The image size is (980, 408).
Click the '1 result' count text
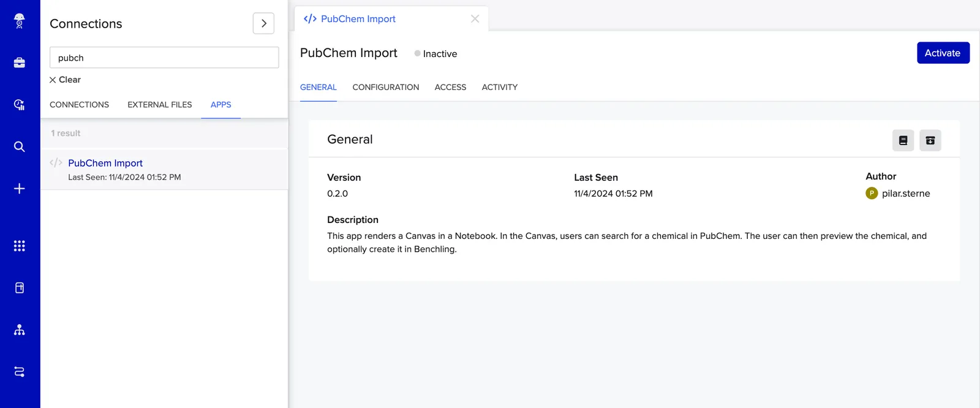66,133
